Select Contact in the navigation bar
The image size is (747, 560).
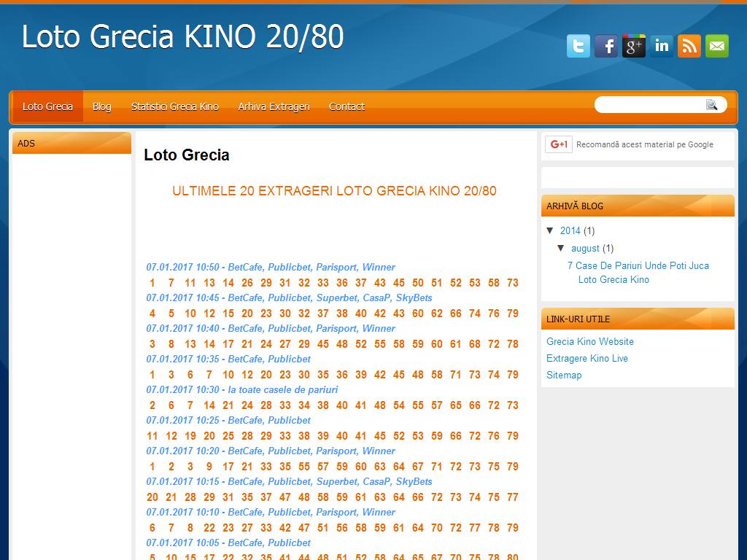(x=347, y=106)
